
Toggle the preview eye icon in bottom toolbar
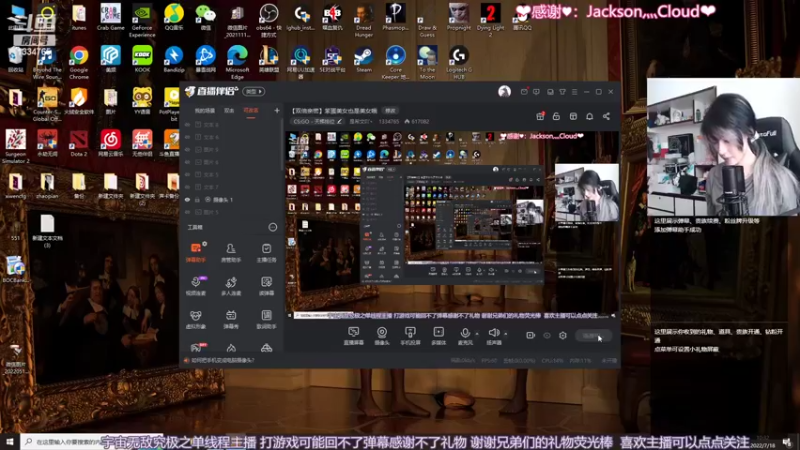547,335
